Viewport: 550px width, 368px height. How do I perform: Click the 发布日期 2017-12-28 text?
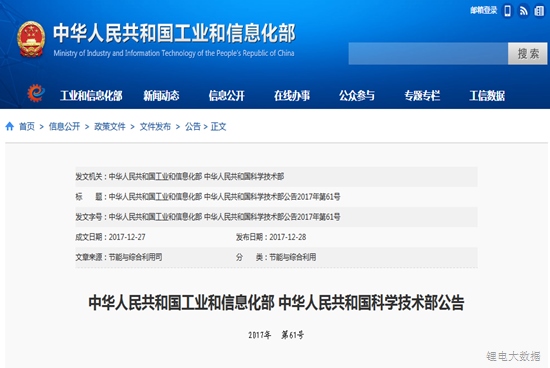click(x=271, y=237)
